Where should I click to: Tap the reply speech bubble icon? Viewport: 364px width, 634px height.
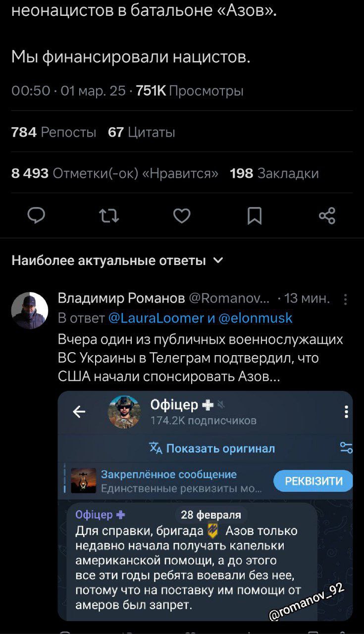tap(36, 216)
